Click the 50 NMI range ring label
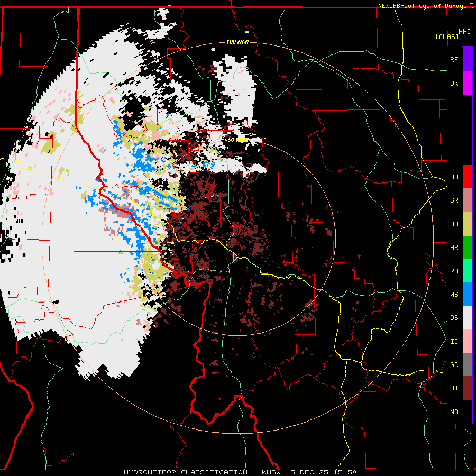The width and height of the screenshot is (476, 476). click(x=237, y=140)
